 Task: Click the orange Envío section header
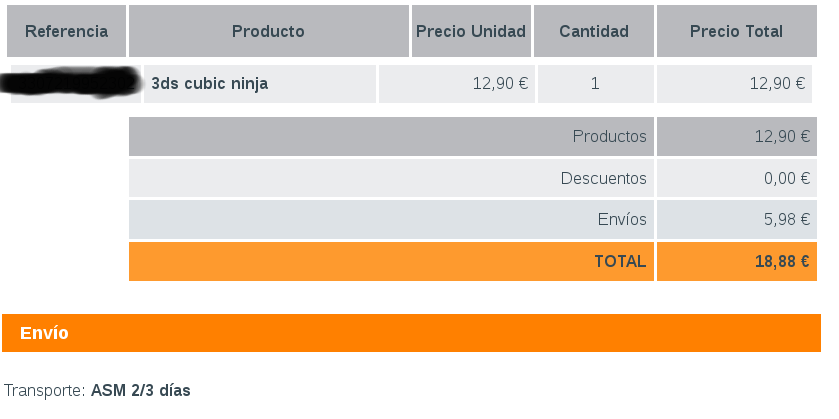click(x=45, y=333)
